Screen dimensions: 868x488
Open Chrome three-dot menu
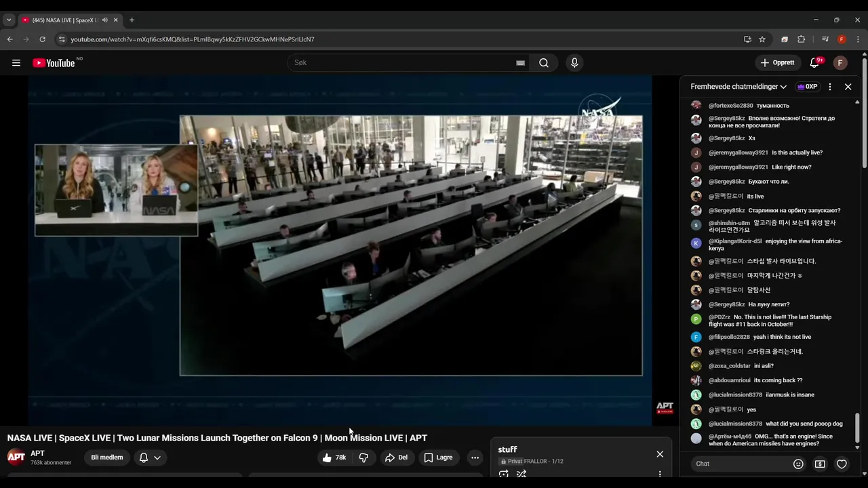pos(858,39)
